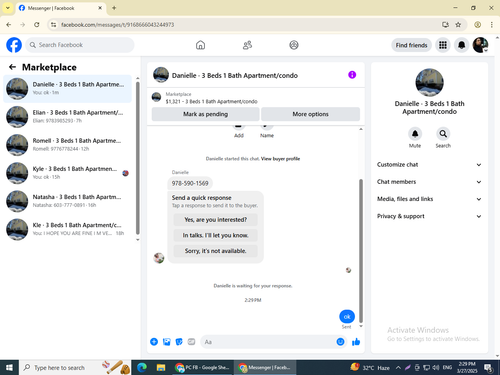The width and height of the screenshot is (500, 375).
Task: Choose a sticker icon in composer
Action: point(179,342)
